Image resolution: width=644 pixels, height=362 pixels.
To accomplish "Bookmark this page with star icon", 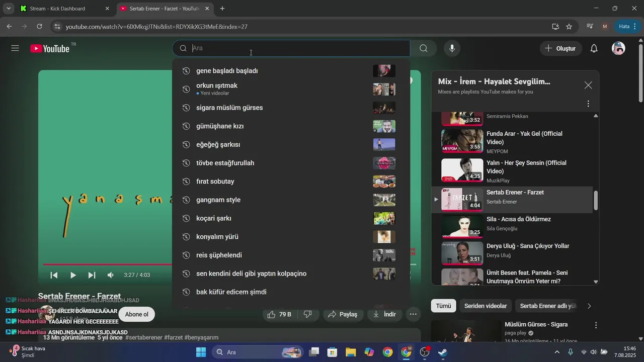I will [x=569, y=26].
